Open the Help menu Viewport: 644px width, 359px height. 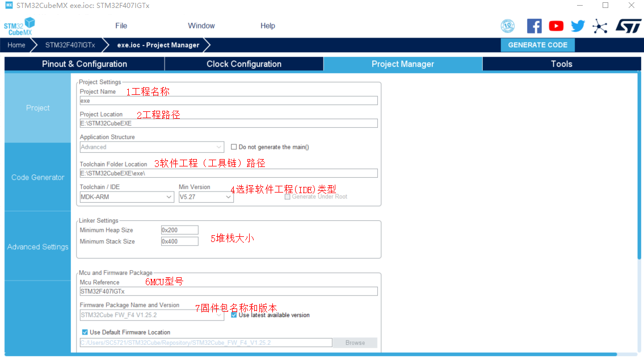[x=268, y=26]
